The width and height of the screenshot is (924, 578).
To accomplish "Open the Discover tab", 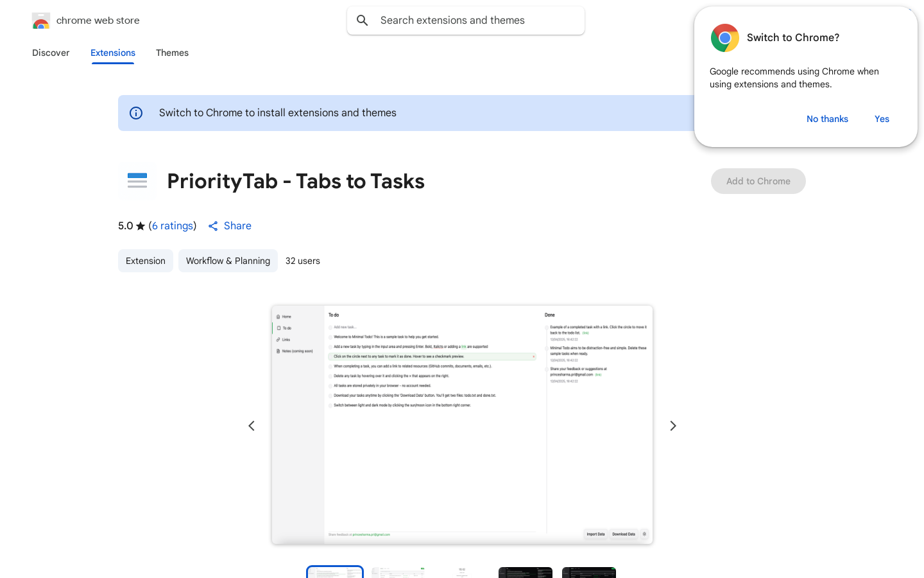I will pyautogui.click(x=51, y=53).
